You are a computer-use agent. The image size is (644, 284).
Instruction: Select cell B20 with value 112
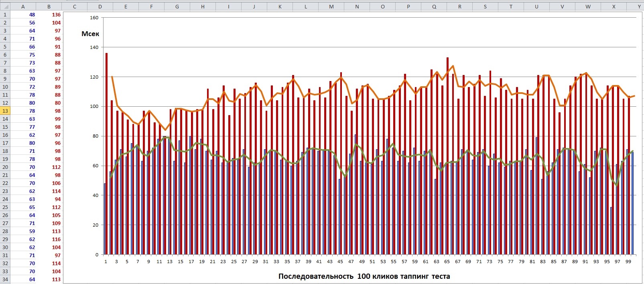[x=49, y=167]
